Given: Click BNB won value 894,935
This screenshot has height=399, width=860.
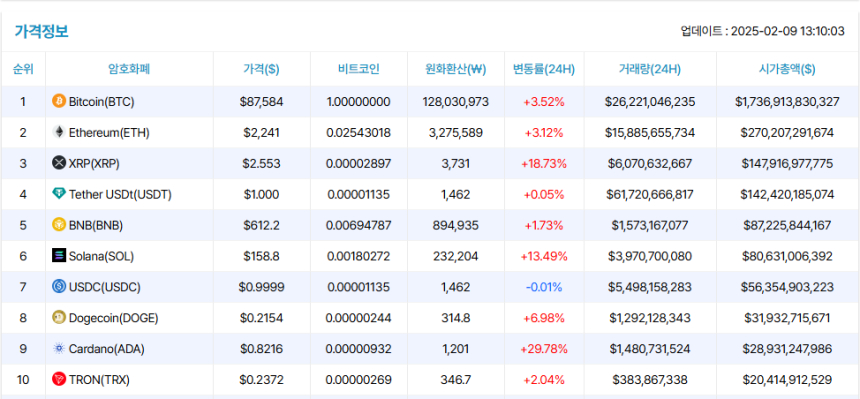Looking at the screenshot, I should (x=456, y=225).
